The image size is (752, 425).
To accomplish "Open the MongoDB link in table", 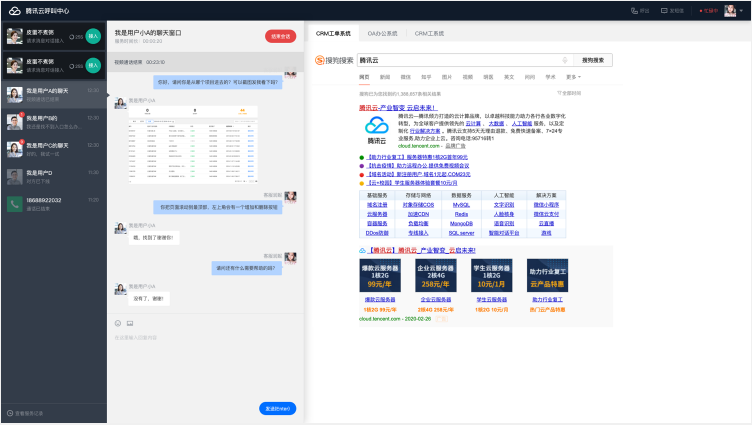I will point(461,224).
